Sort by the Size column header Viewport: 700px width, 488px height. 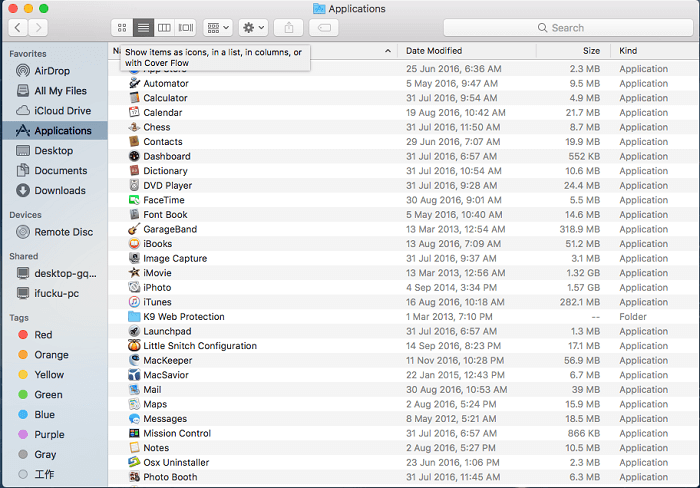tap(591, 50)
